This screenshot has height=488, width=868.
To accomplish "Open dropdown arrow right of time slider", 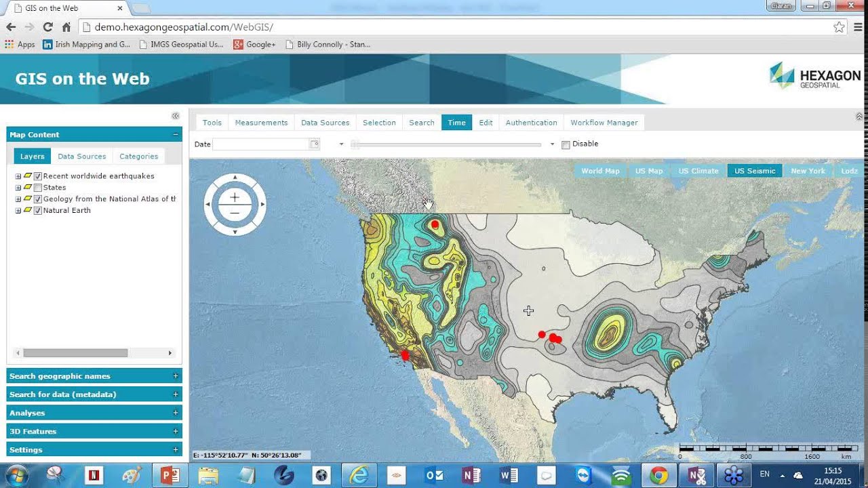I will tap(552, 144).
